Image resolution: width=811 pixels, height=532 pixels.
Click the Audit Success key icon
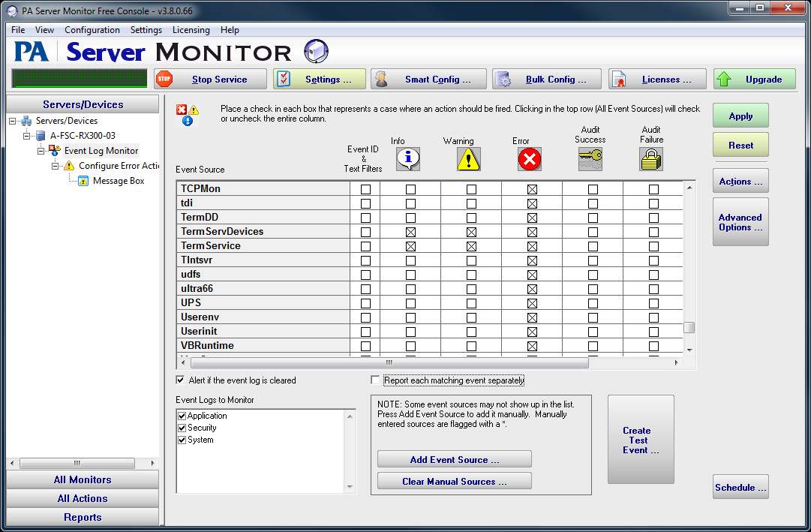click(x=590, y=158)
